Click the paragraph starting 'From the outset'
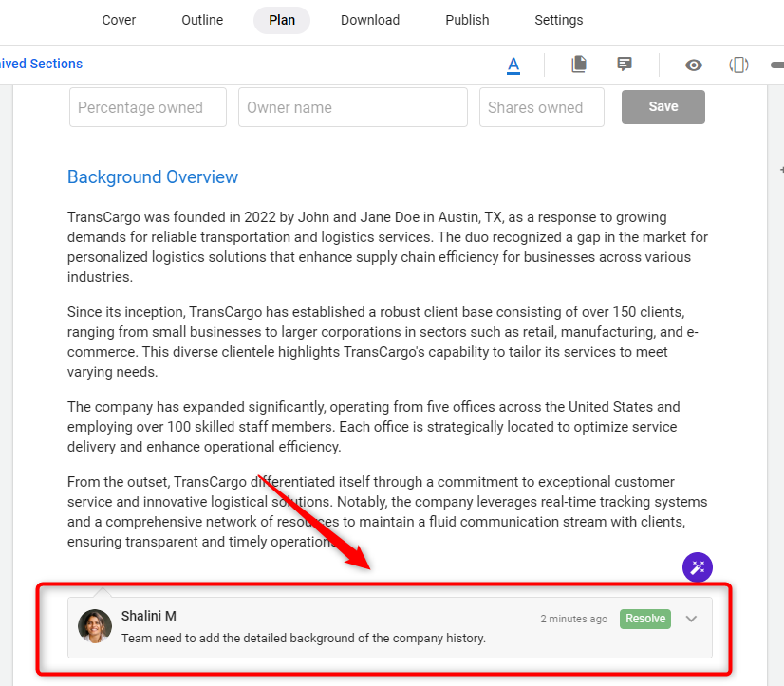The image size is (784, 686). (x=387, y=512)
